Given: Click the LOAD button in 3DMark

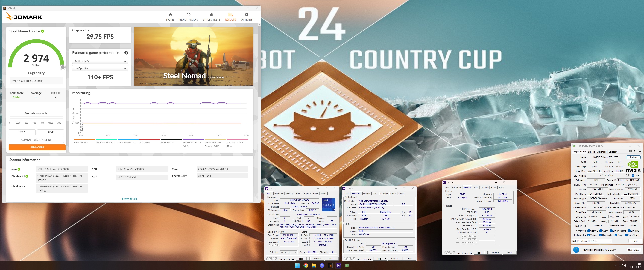Looking at the screenshot, I should 22,132.
